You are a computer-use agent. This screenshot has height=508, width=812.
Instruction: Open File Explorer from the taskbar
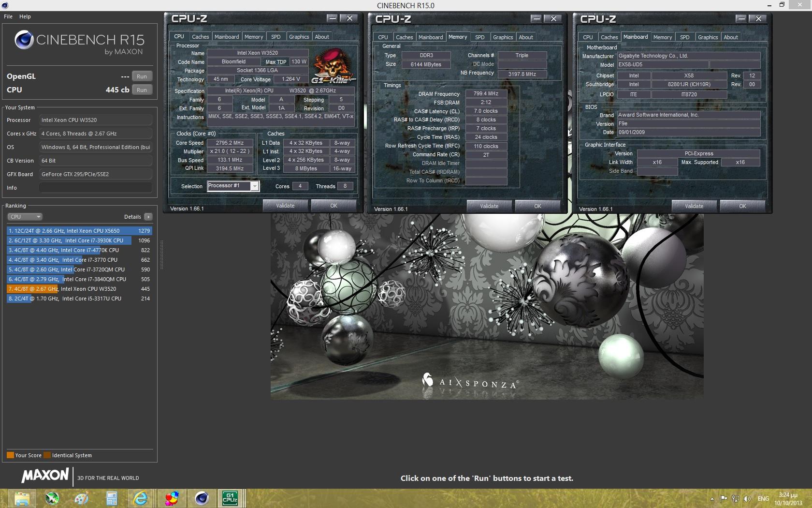(22, 498)
